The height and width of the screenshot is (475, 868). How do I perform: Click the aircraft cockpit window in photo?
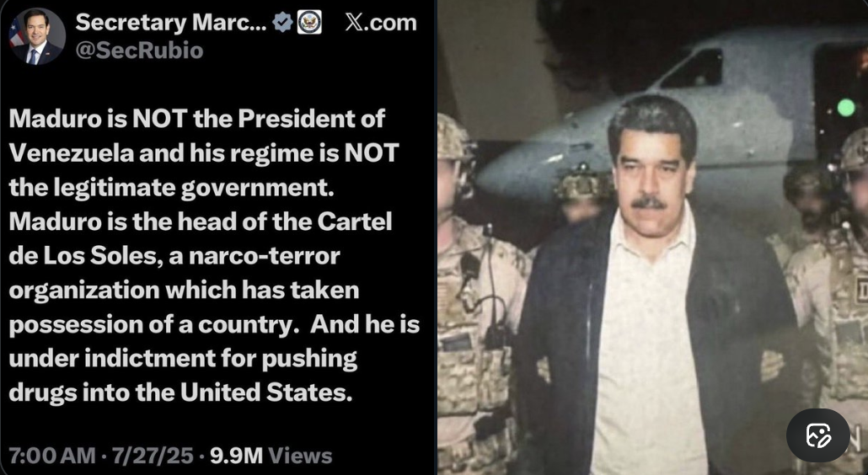tap(692, 68)
